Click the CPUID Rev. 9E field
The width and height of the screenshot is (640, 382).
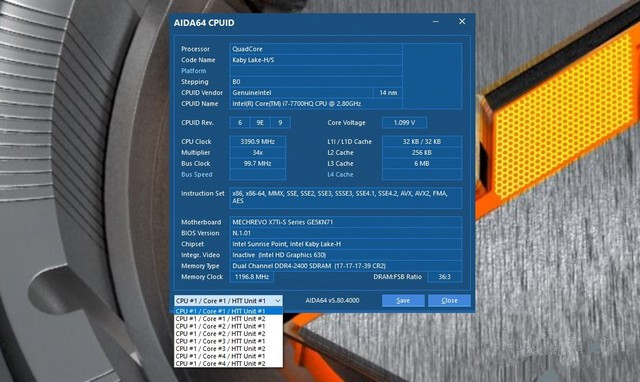(260, 122)
